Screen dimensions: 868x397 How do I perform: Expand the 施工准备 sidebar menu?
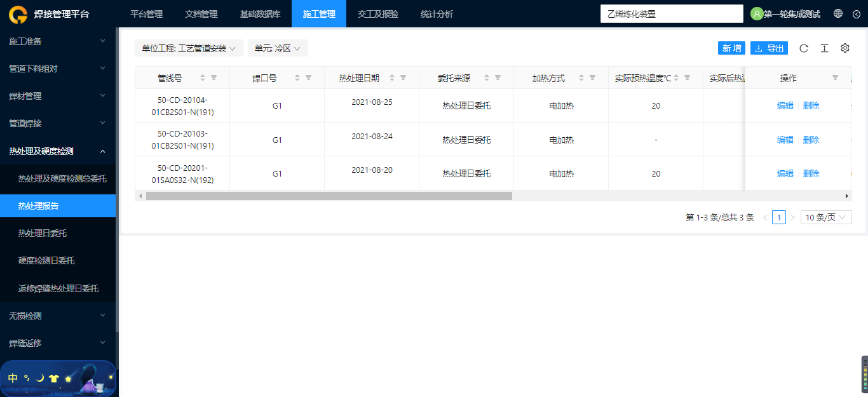pyautogui.click(x=58, y=41)
